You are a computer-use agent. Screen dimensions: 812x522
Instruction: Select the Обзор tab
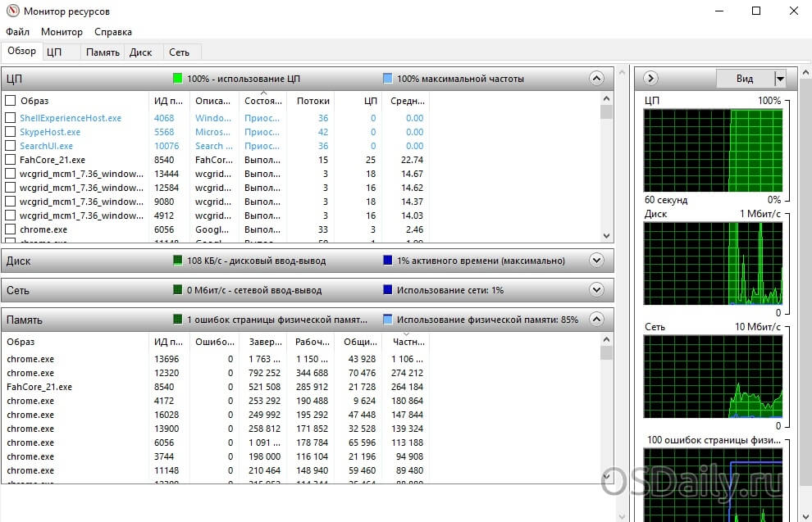(21, 51)
